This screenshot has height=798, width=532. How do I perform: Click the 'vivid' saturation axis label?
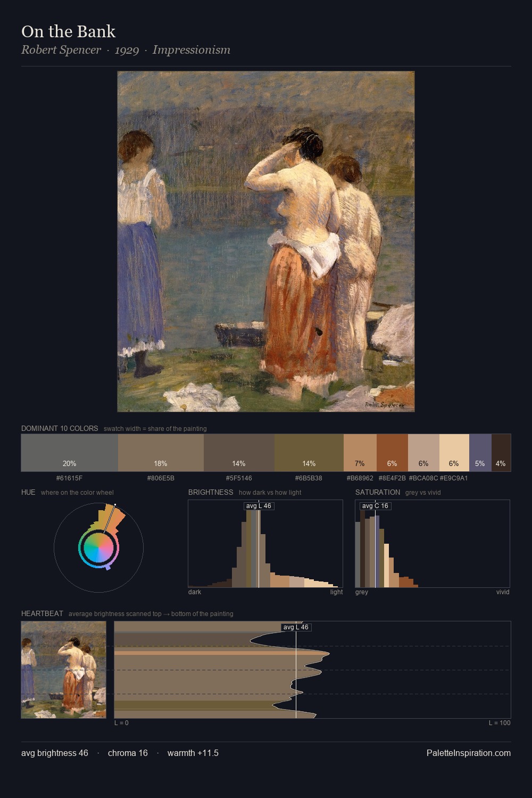(503, 592)
